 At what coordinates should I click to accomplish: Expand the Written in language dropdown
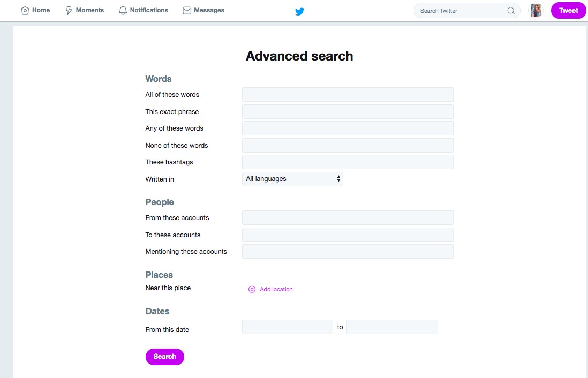[292, 179]
